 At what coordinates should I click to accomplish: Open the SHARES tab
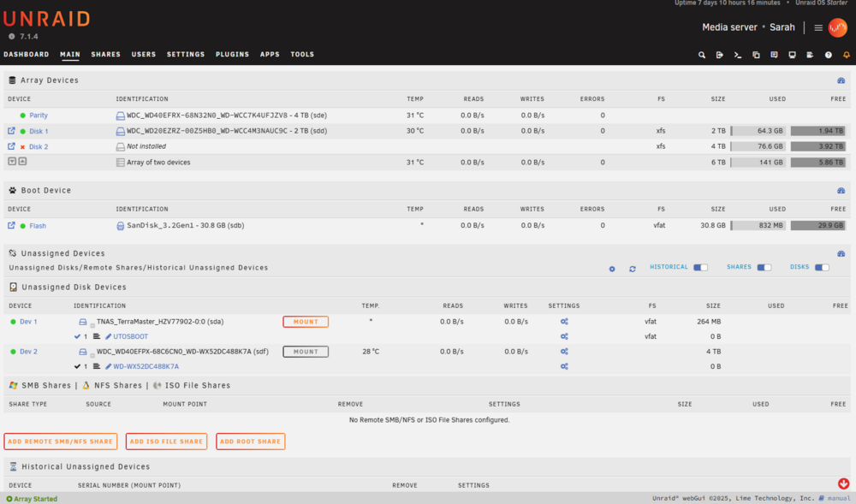106,55
